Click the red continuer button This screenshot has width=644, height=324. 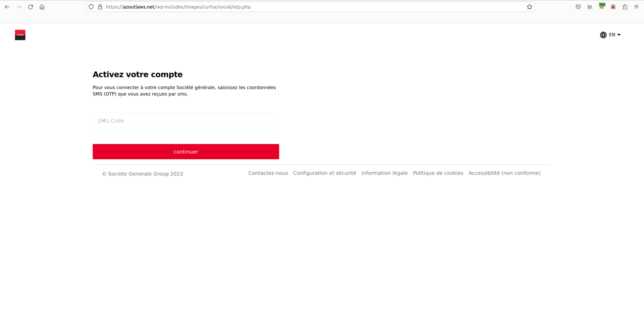click(186, 152)
